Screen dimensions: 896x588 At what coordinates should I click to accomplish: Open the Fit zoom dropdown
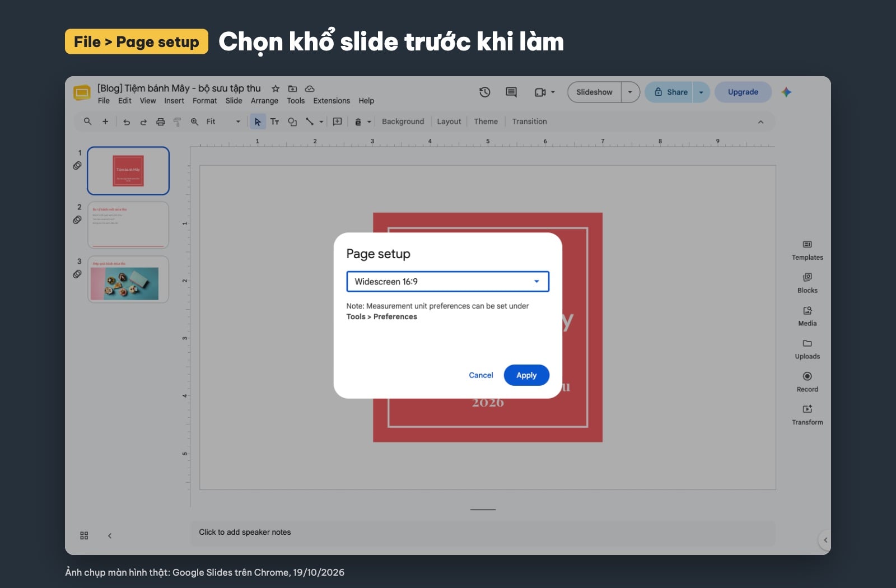(x=223, y=122)
